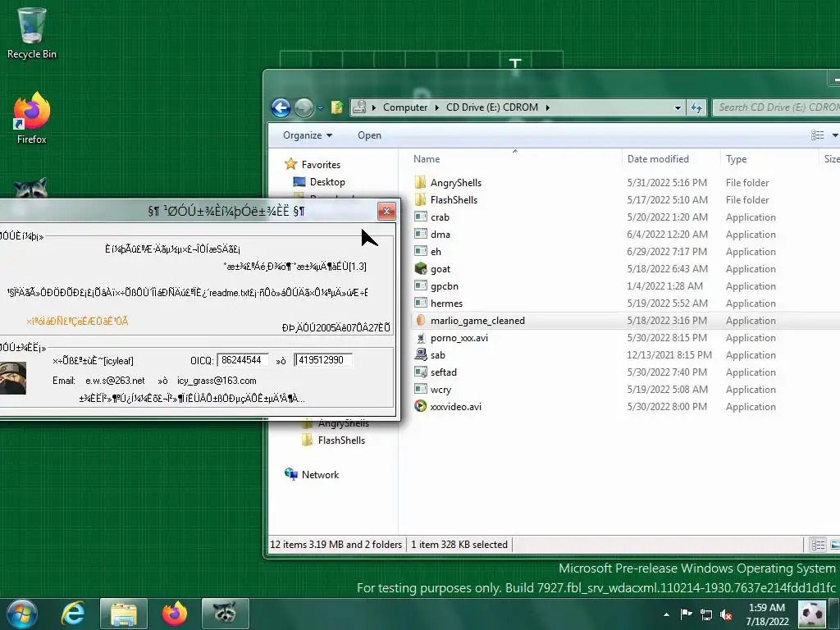This screenshot has height=630, width=840.
Task: Select Network in the navigation pane
Action: coord(320,475)
